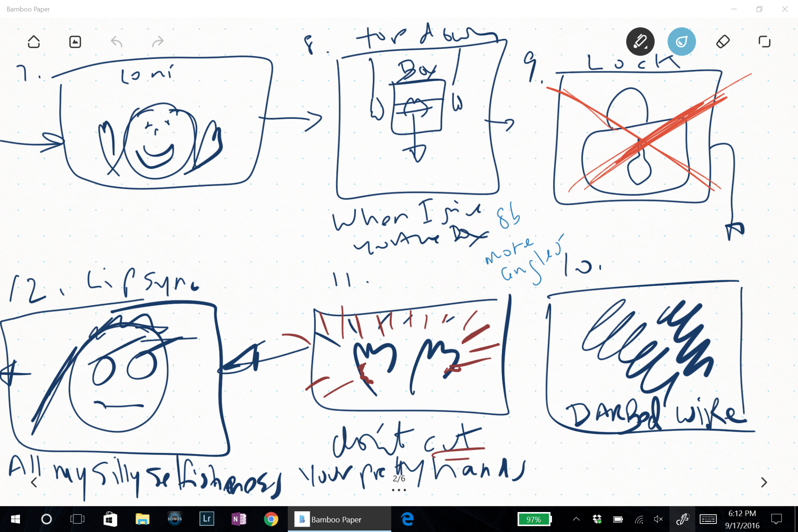Viewport: 798px width, 532px height.
Task: Select the pen tool
Action: coord(640,41)
